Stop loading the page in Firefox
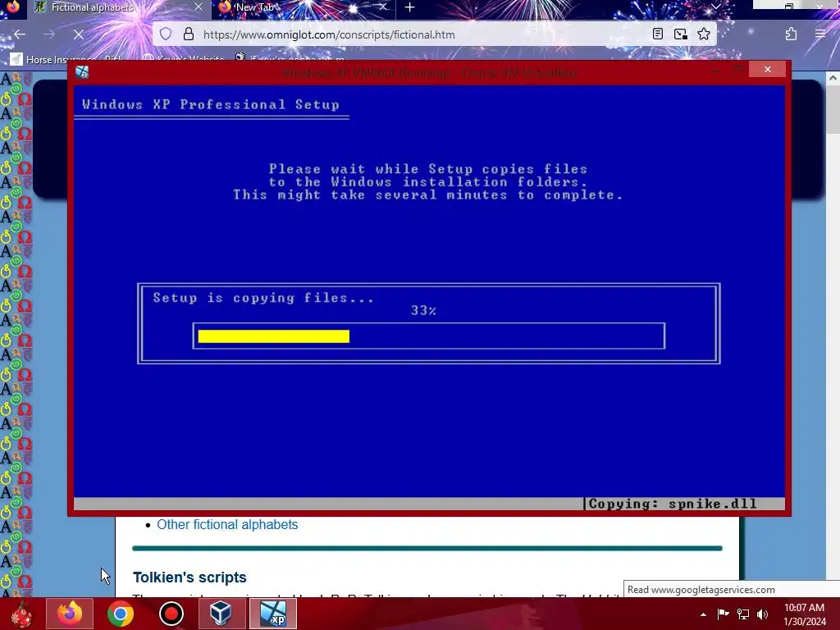 pos(78,34)
